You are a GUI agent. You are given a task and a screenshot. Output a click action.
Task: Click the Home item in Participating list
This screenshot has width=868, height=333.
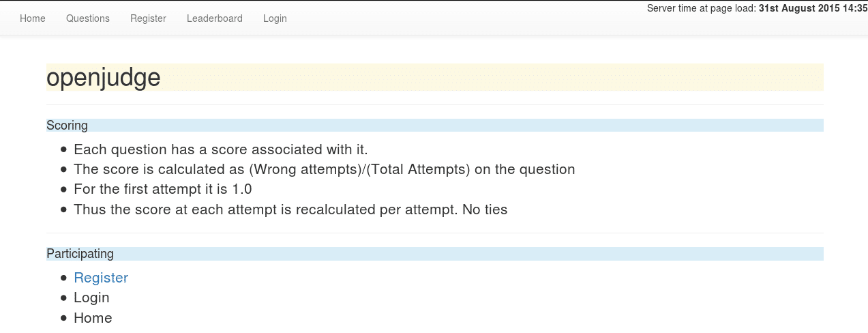click(93, 318)
